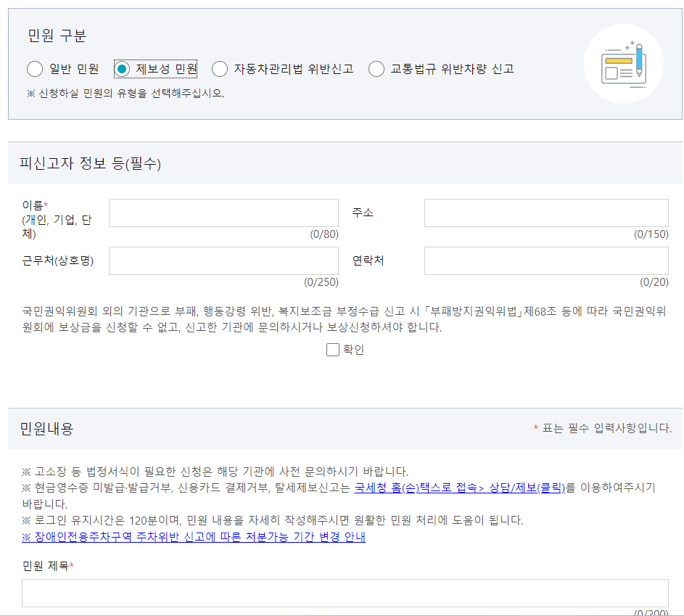Click the 근무처(상호명) workplace input field
Screen dimensions: 684x616
pos(223,260)
